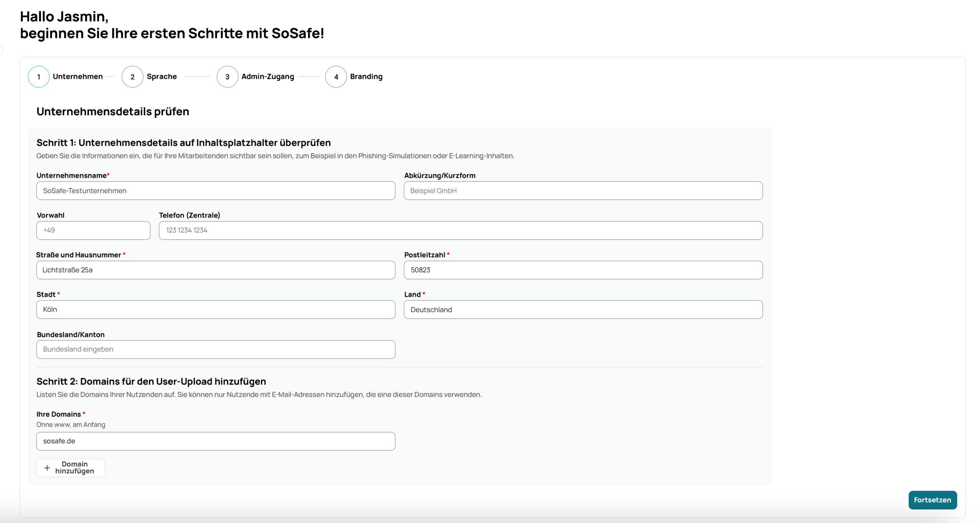Open the Land field showing Deutschland
The width and height of the screenshot is (980, 523).
point(583,310)
